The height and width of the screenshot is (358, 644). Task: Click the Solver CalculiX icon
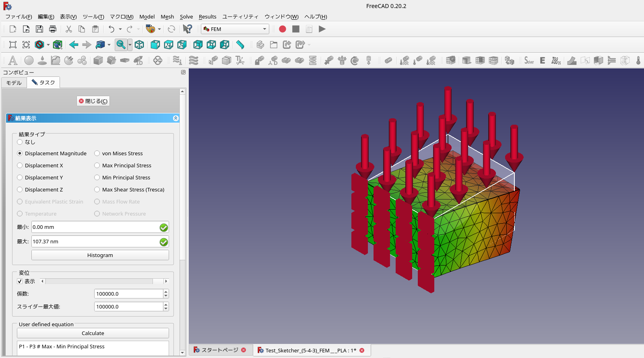pos(529,60)
